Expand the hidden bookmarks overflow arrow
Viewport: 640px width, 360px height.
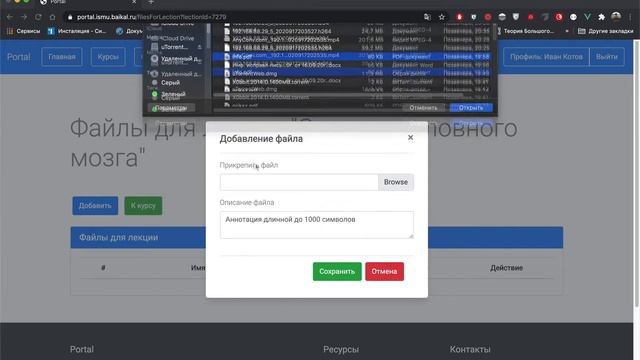click(567, 31)
